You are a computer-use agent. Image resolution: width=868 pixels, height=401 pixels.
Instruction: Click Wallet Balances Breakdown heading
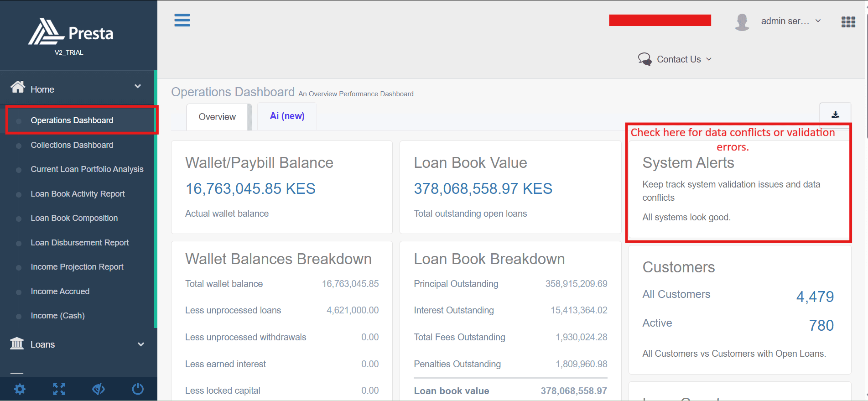pyautogui.click(x=278, y=259)
